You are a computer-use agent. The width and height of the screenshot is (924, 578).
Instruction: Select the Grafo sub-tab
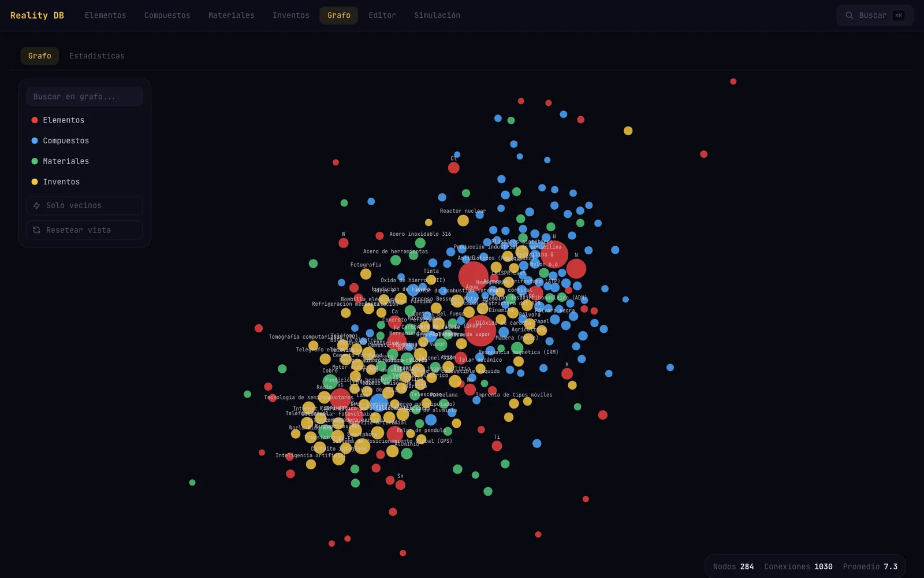(40, 56)
